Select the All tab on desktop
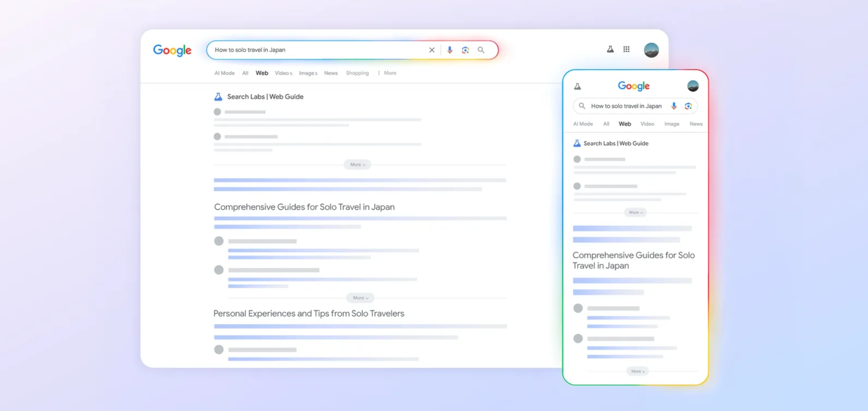Screen dimensions: 868x411 245,73
